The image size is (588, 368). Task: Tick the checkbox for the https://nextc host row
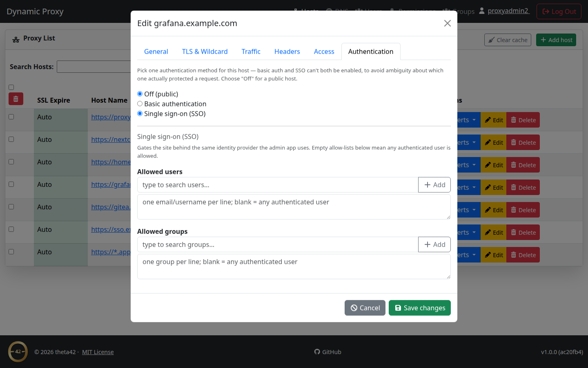11,139
